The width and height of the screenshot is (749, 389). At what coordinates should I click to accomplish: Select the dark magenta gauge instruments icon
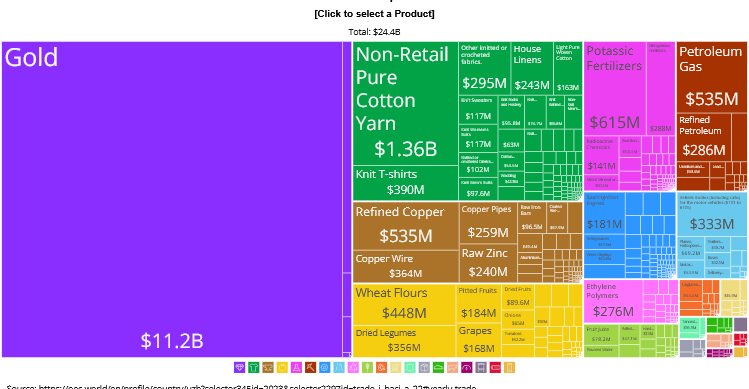pyautogui.click(x=467, y=367)
